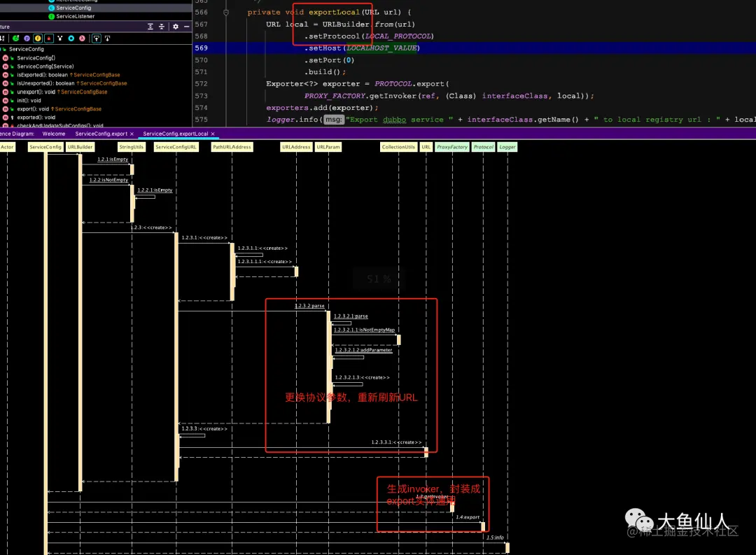
Task: Click URLBuilder lifeline header in diagram
Action: [80, 147]
